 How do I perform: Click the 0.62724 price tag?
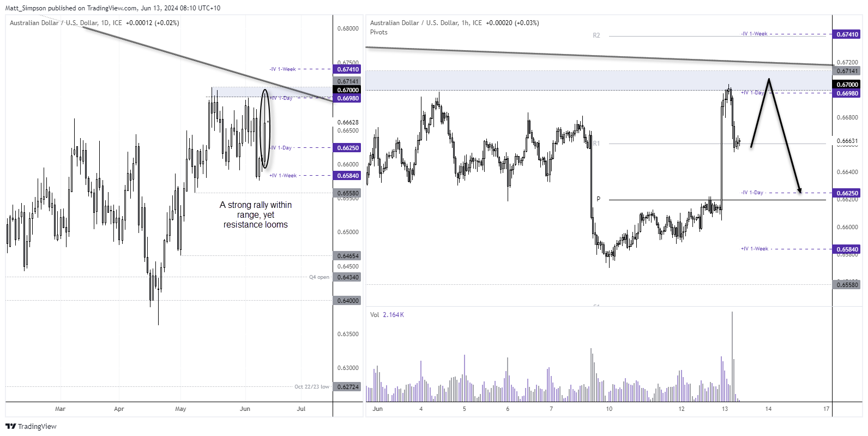pyautogui.click(x=348, y=387)
